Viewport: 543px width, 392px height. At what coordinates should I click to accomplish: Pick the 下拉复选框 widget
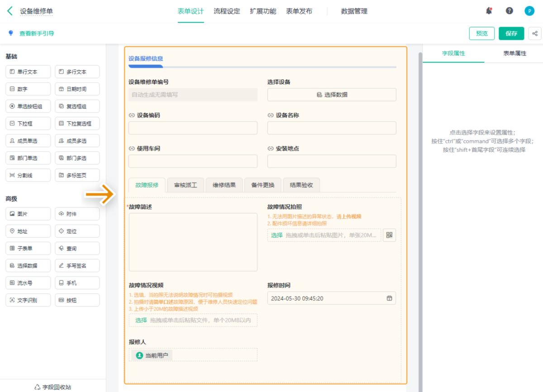point(77,123)
